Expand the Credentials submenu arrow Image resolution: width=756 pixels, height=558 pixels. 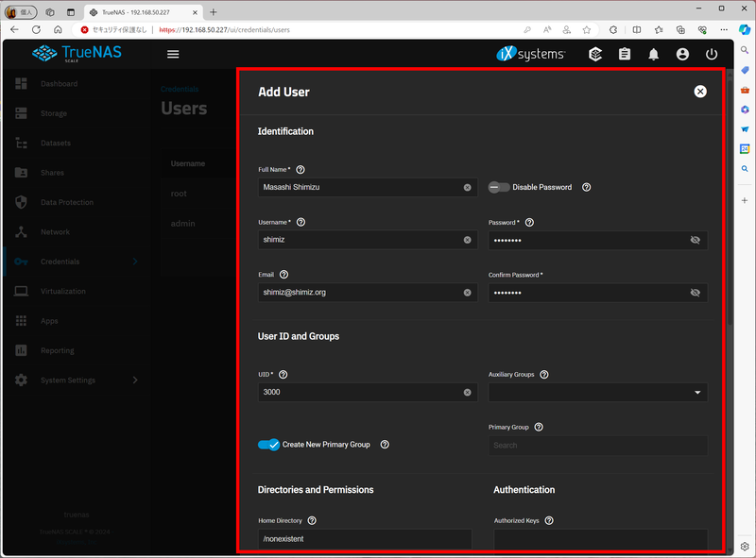tap(135, 262)
